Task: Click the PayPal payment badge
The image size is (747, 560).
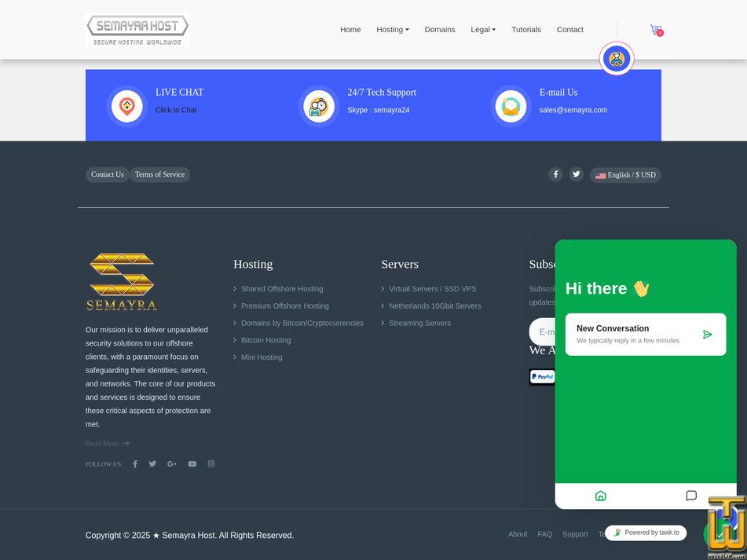Action: 542,377
